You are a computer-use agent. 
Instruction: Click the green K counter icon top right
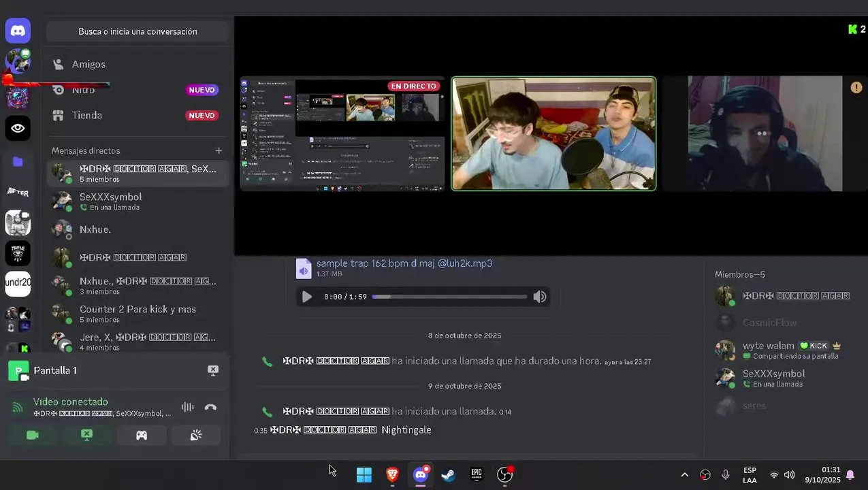point(852,29)
